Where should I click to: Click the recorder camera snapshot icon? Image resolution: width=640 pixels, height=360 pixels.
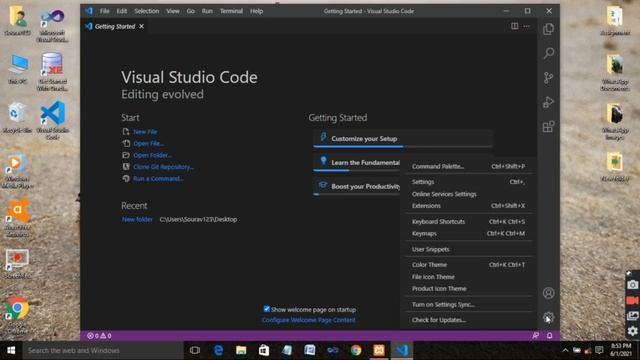click(632, 285)
